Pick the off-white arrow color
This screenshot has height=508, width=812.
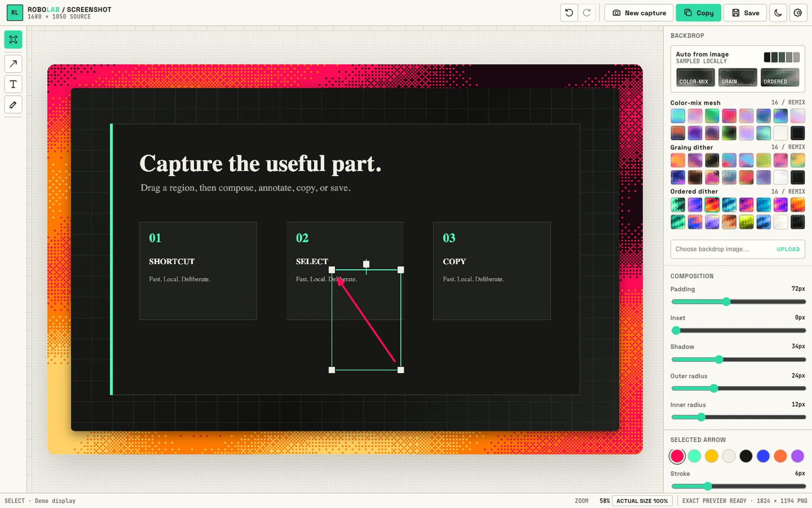tap(729, 456)
